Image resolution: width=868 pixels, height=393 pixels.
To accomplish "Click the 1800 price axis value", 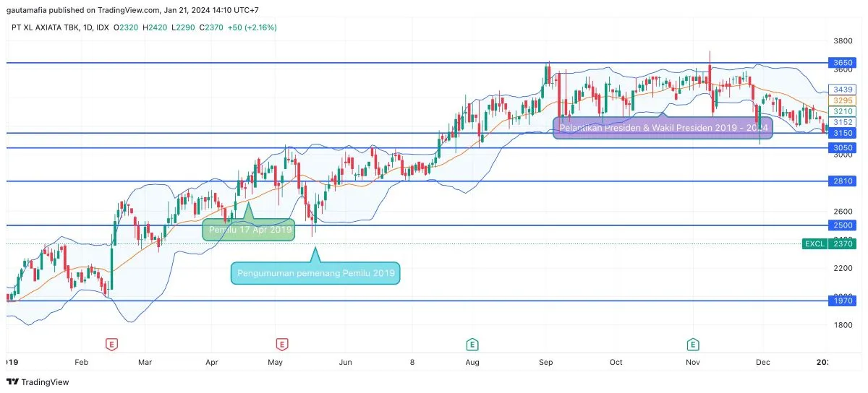I will [843, 325].
